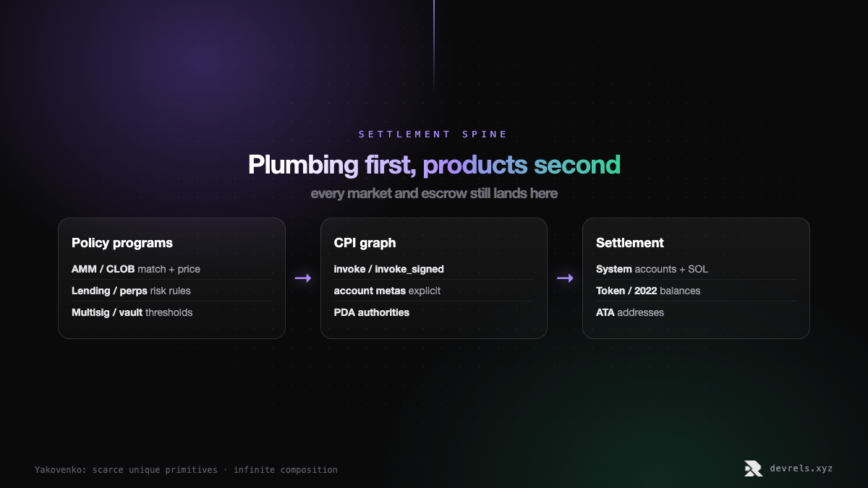
Task: Click the SETTLEMENT SPINE label
Action: pyautogui.click(x=433, y=134)
